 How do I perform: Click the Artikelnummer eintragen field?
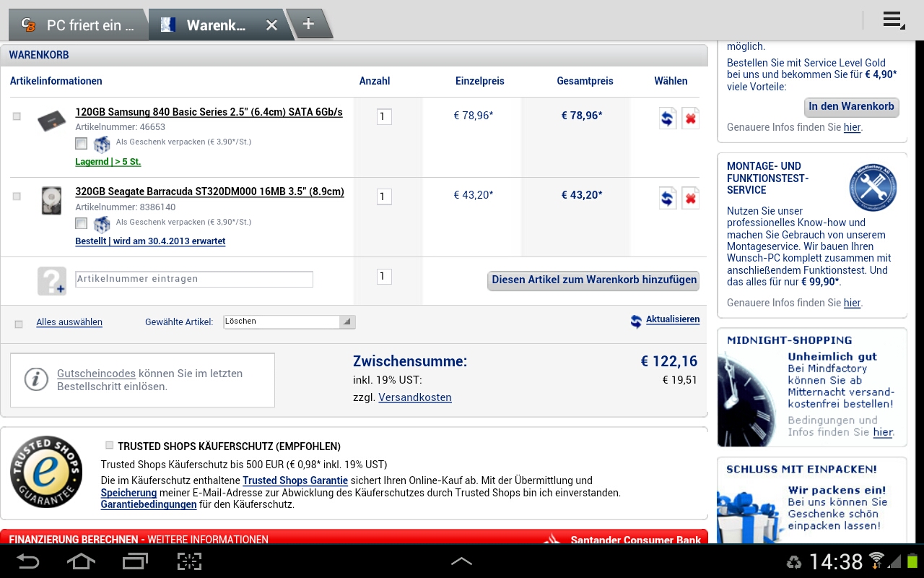click(x=194, y=279)
